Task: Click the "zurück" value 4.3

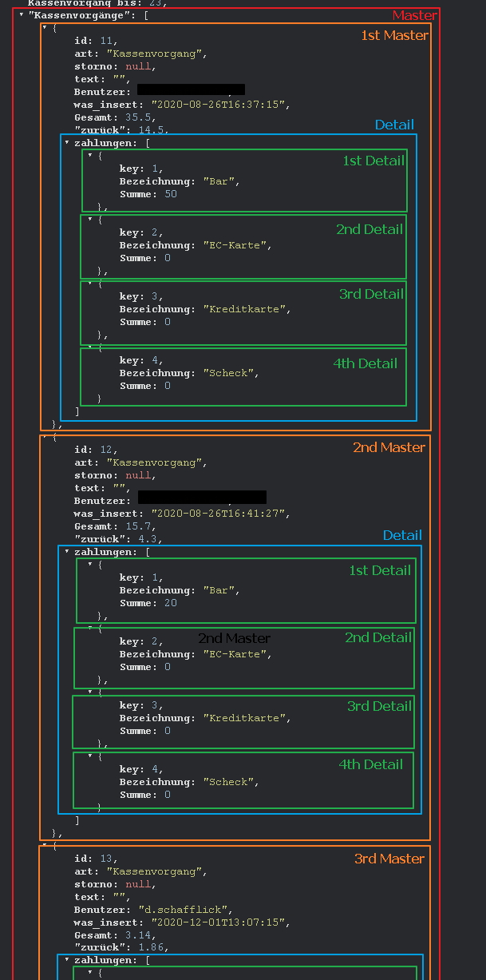Action: tap(147, 539)
